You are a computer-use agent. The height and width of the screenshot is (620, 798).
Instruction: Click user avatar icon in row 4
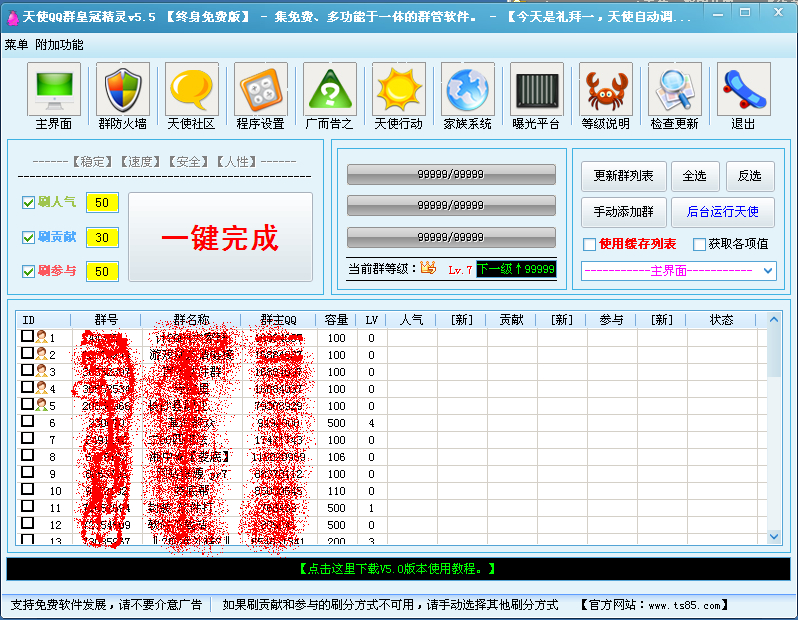coord(42,388)
